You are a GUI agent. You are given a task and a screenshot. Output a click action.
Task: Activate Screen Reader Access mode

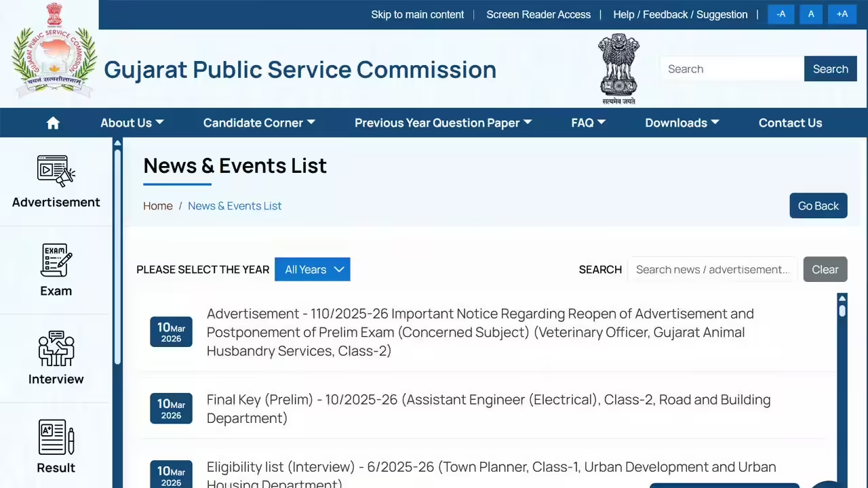point(538,14)
